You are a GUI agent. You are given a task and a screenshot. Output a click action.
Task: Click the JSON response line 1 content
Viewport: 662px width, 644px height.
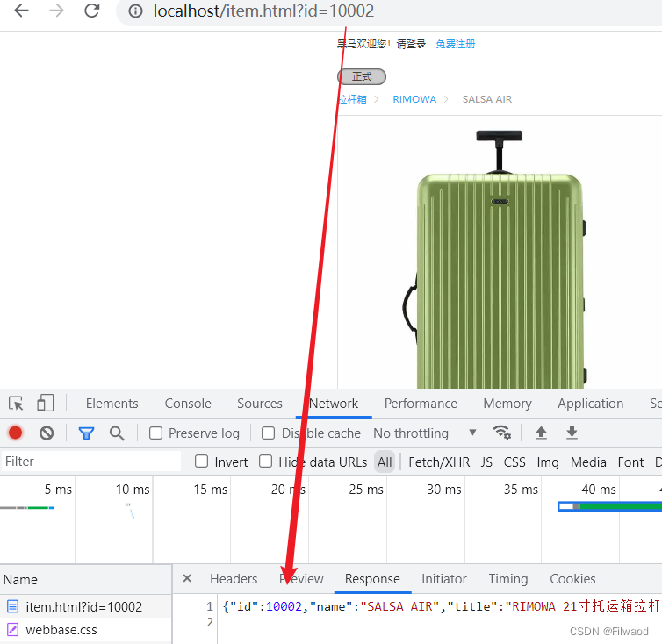(x=442, y=606)
